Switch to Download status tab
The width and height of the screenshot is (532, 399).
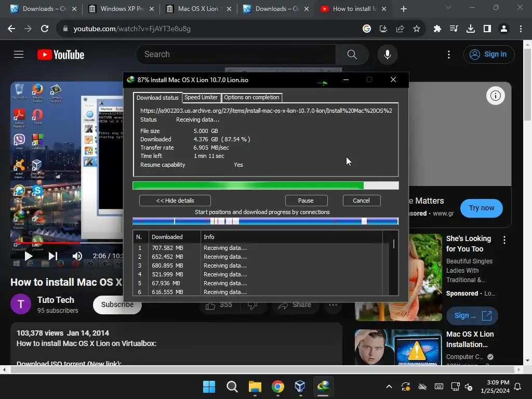pyautogui.click(x=157, y=98)
